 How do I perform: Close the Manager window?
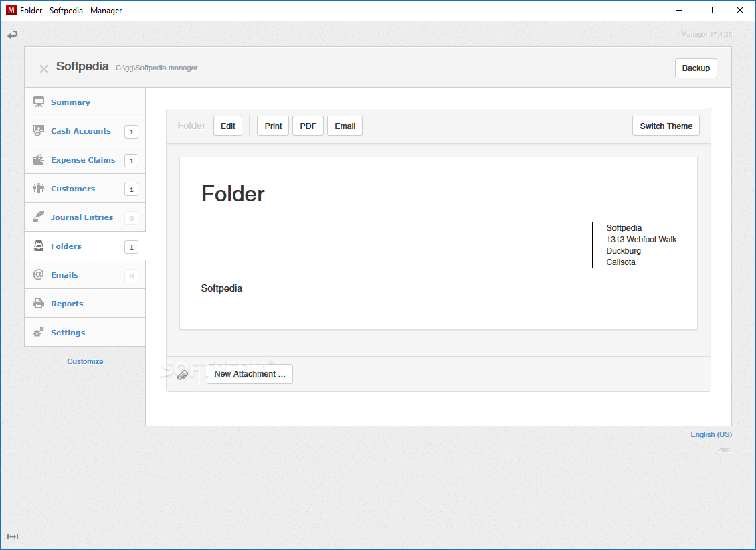[x=739, y=10]
